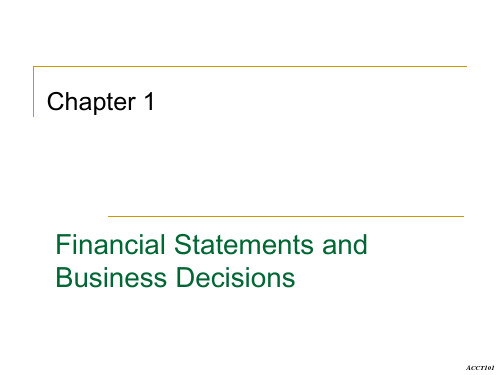Viewport: 500px width, 375px height.
Task: Click the word 'and' in the subtitle
Action: pos(345,244)
